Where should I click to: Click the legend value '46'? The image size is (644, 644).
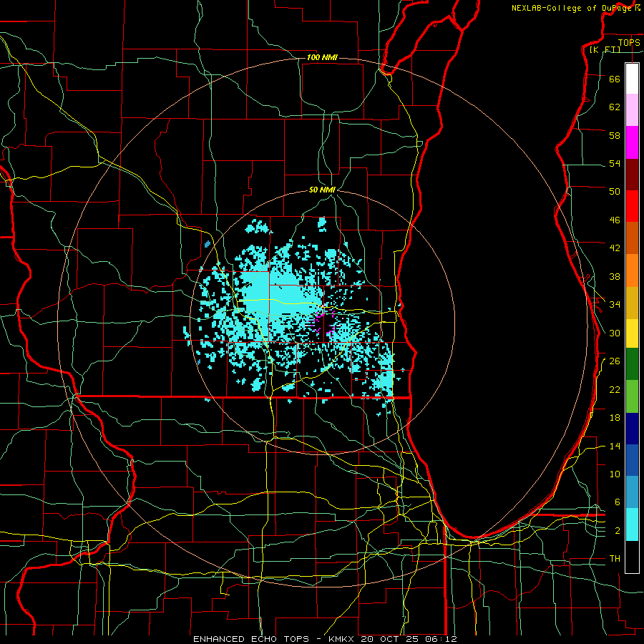click(x=615, y=220)
